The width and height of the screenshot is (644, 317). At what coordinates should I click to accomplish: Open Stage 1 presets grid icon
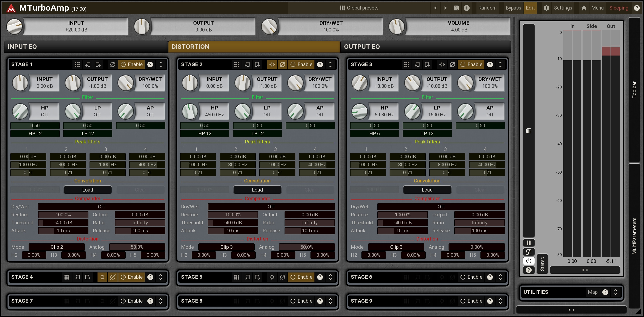[x=77, y=65]
